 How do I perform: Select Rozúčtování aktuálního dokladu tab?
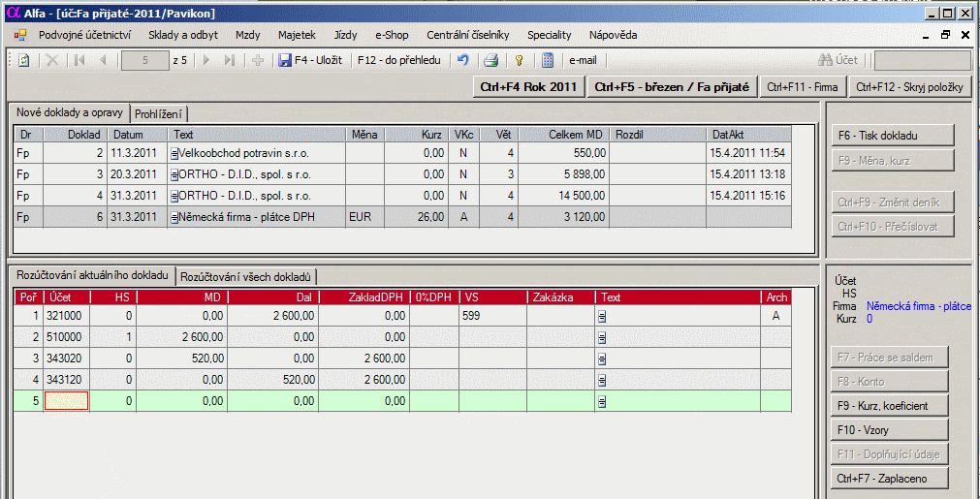[x=92, y=275]
